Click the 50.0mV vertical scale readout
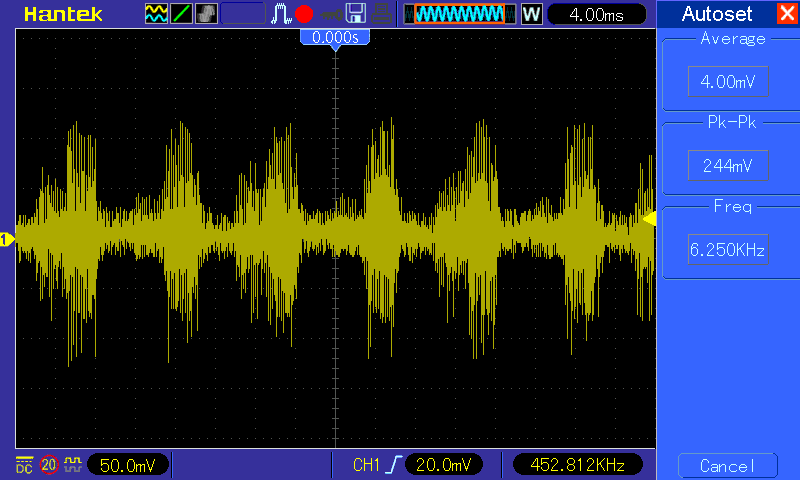Screen dimensions: 800x480 (x=128, y=465)
